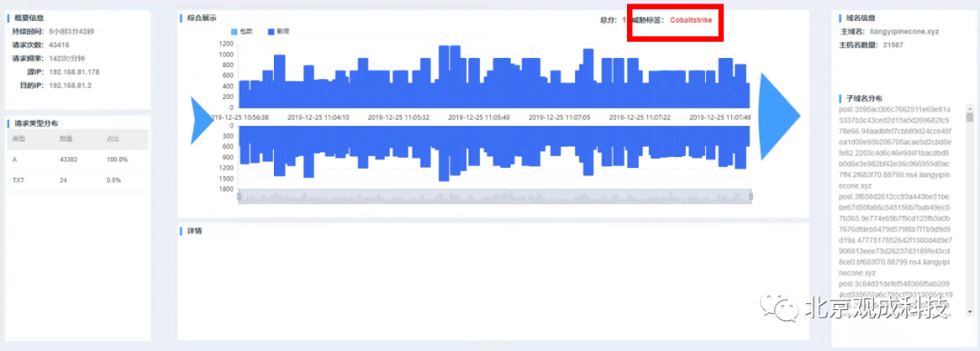Image resolution: width=980 pixels, height=351 pixels.
Task: Click the WeChat logo in the watermark
Action: click(779, 307)
